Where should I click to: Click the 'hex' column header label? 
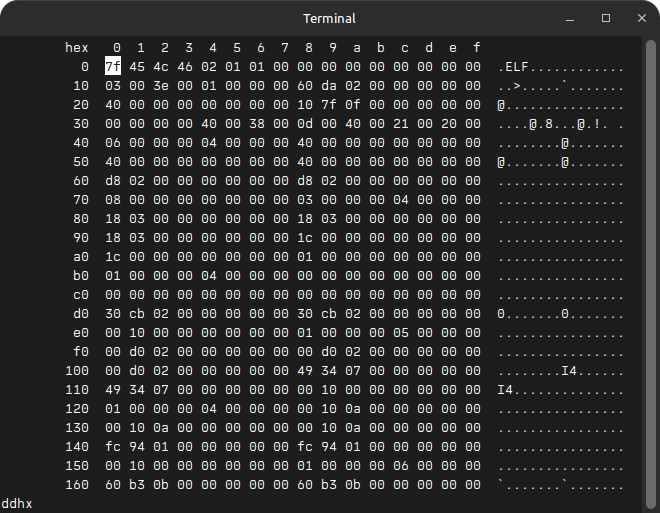tap(77, 48)
